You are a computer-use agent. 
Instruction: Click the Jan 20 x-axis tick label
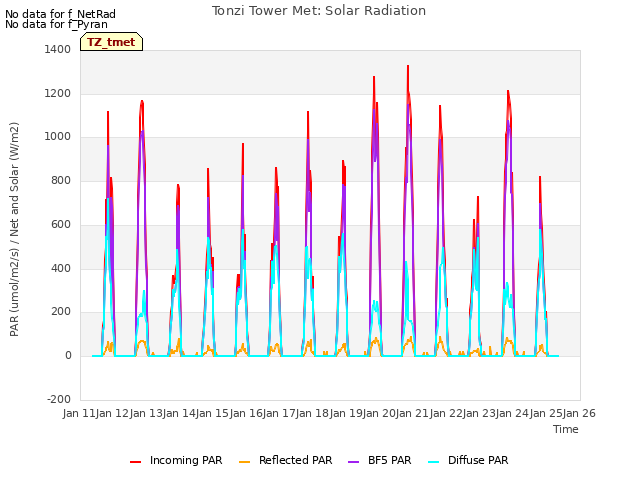tap(379, 413)
